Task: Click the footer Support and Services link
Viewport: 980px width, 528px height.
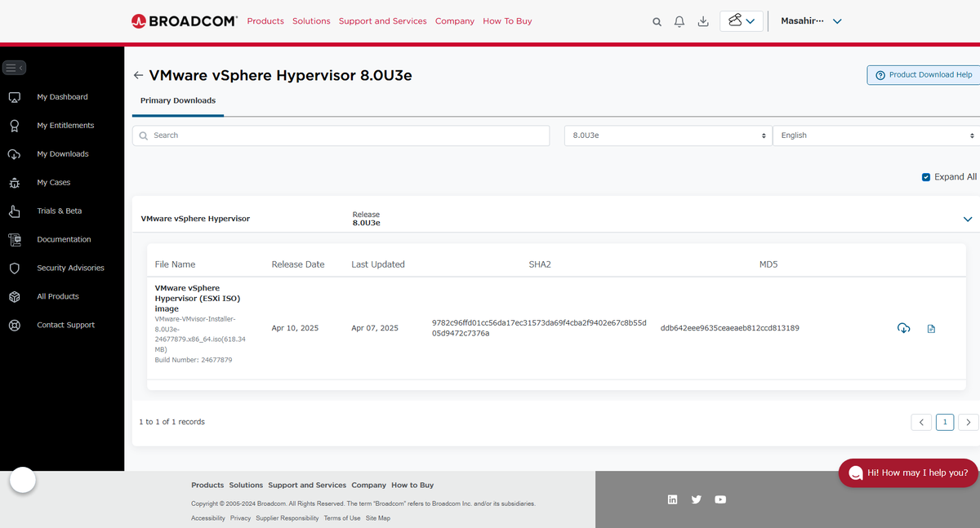Action: point(307,486)
